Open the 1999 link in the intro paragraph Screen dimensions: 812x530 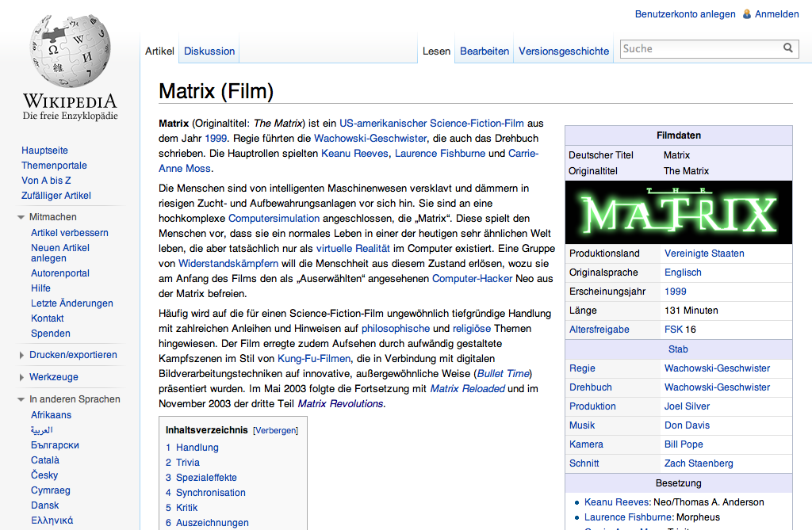pos(216,138)
